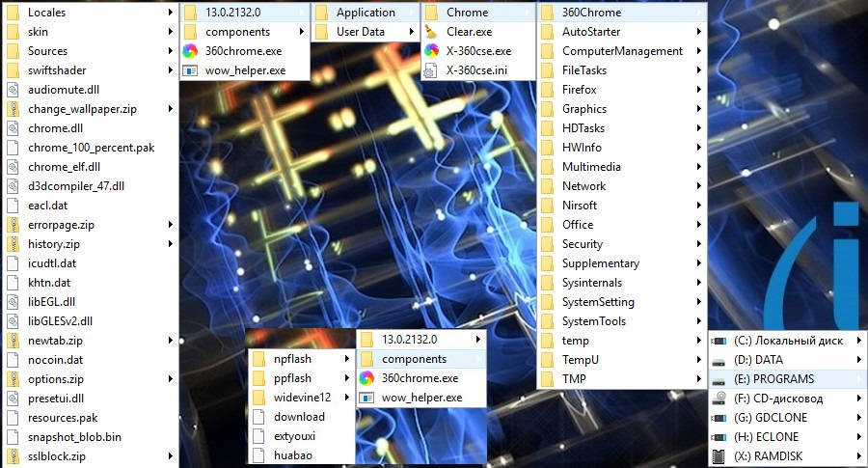868x468 pixels.
Task: Click the (X:) RAMDISK memory icon
Action: [x=719, y=456]
